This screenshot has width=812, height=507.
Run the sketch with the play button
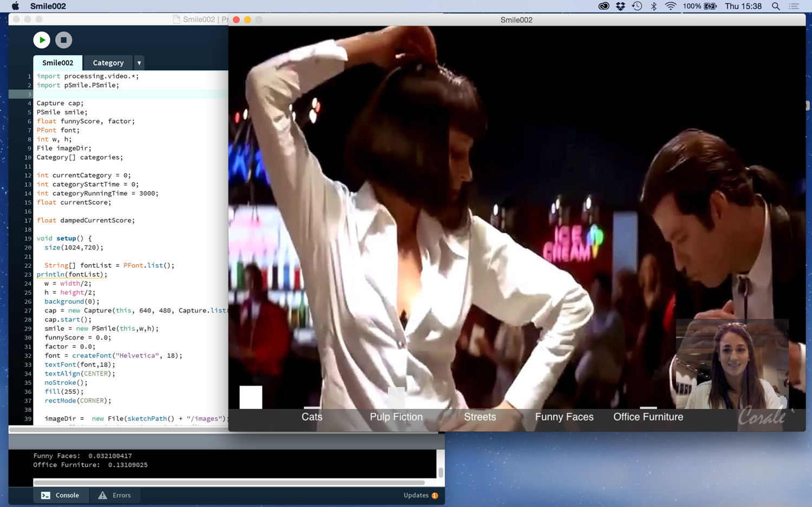click(x=42, y=40)
